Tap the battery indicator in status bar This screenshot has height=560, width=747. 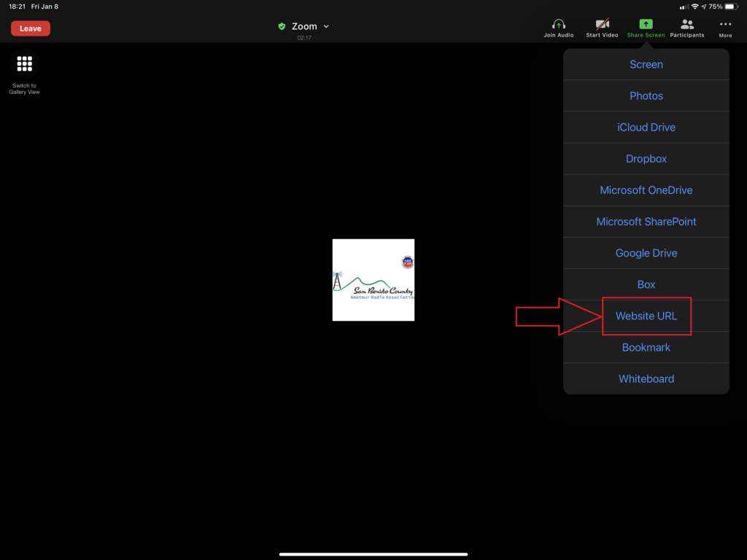pyautogui.click(x=731, y=7)
